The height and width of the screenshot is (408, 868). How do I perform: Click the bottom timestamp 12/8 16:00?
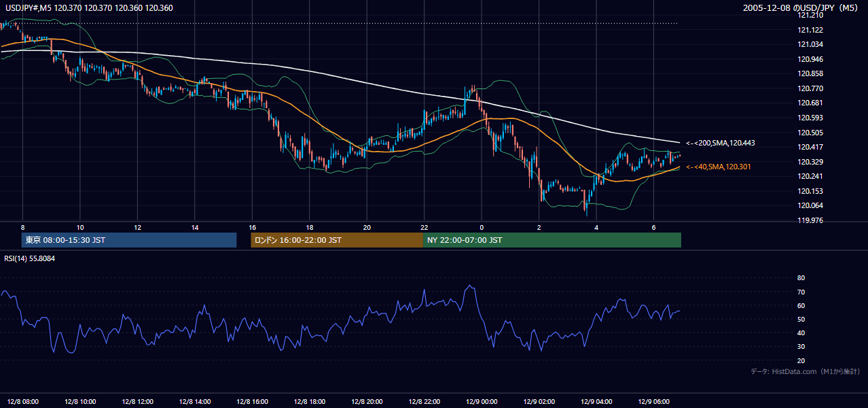252,401
